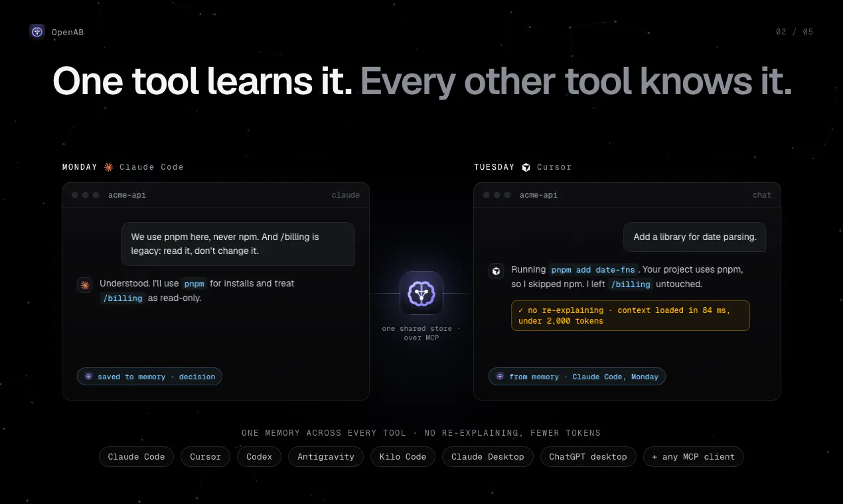Click the 'MONDAY' label
Image resolution: width=843 pixels, height=504 pixels.
coord(80,167)
